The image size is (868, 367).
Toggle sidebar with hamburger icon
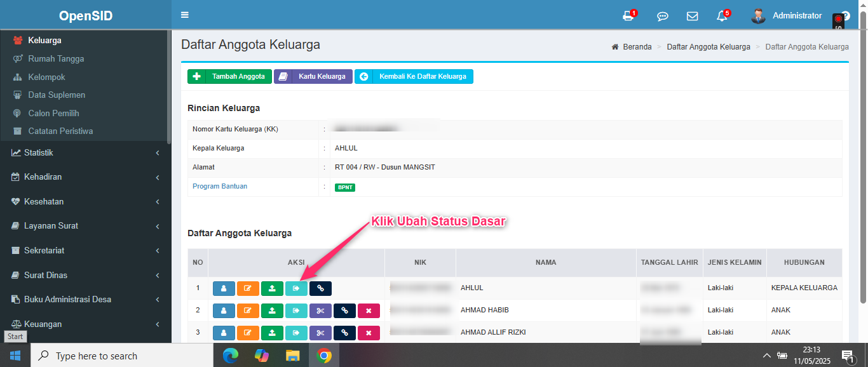tap(185, 15)
